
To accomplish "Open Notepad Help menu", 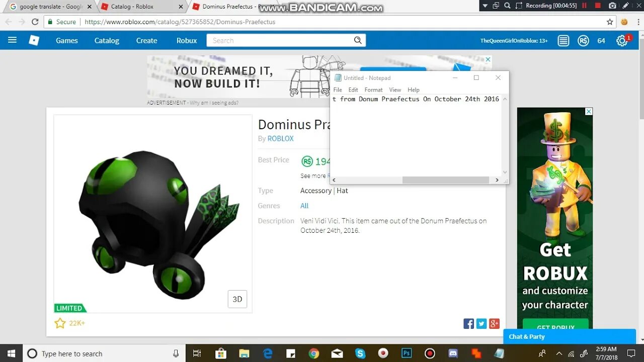I will 414,89.
